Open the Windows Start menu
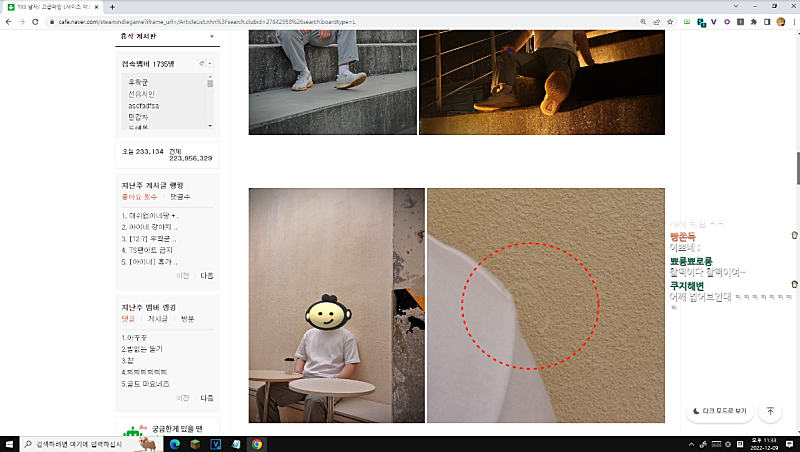Viewport: 800px width, 452px height. [9, 444]
